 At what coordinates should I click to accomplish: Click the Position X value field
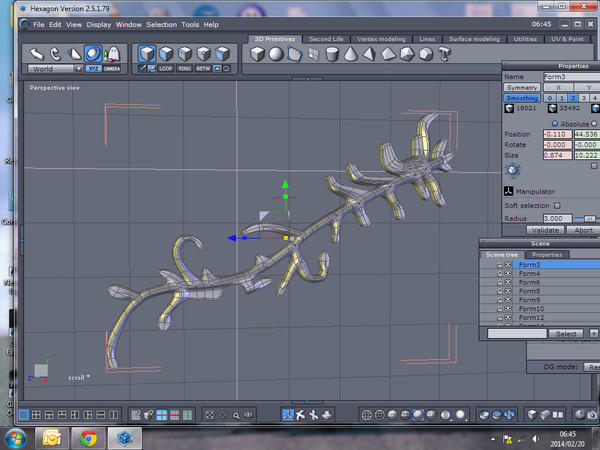[557, 133]
